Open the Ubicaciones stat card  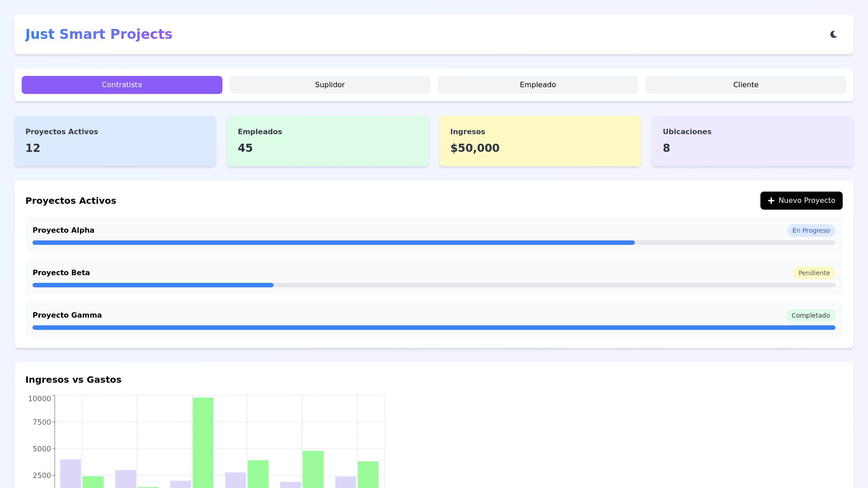point(752,141)
